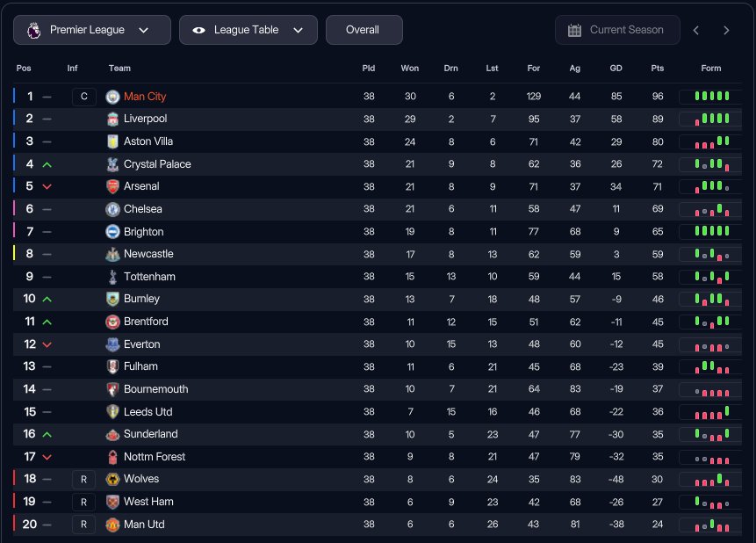Expand the League Table view dropdown

pyautogui.click(x=248, y=30)
